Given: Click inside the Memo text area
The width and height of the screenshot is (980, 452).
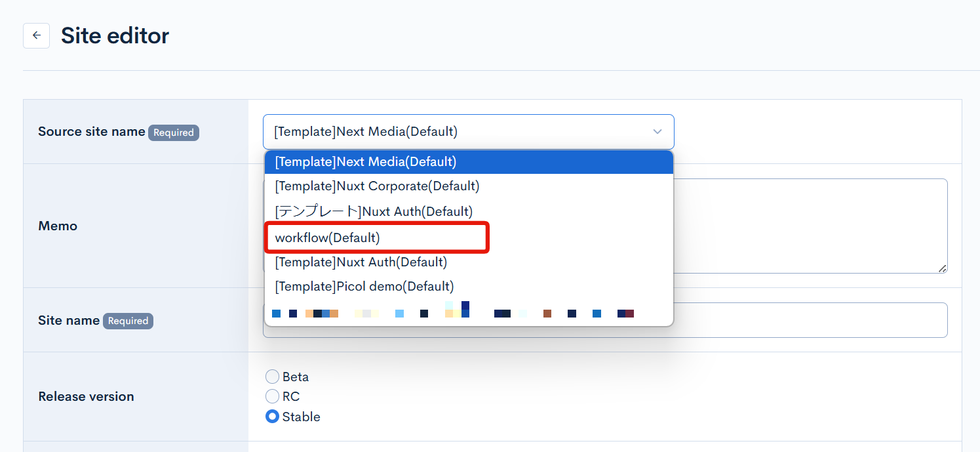Looking at the screenshot, I should tap(810, 225).
